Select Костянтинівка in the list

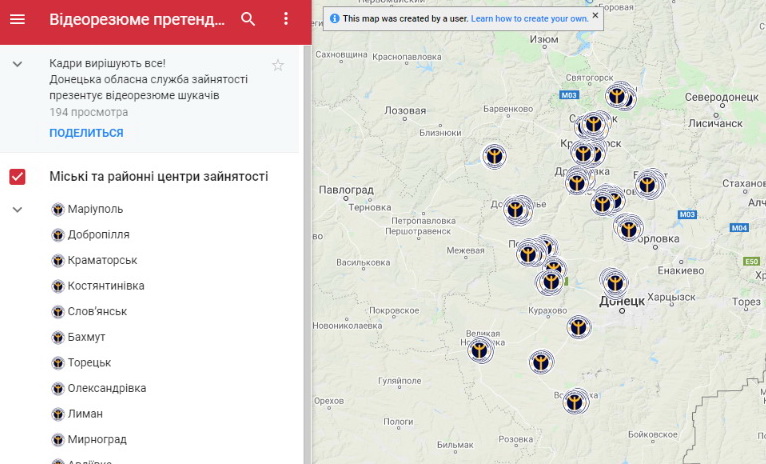point(106,286)
